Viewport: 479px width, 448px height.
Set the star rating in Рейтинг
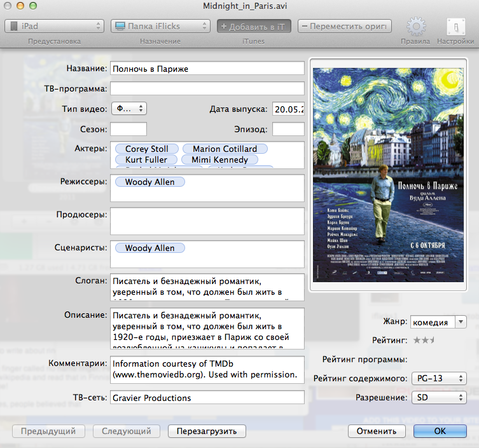pyautogui.click(x=424, y=341)
